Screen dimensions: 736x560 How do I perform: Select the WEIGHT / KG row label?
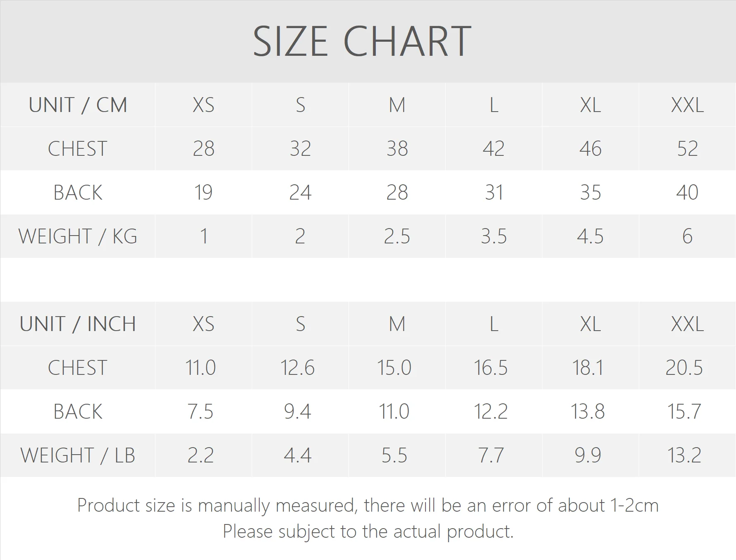[x=78, y=236]
